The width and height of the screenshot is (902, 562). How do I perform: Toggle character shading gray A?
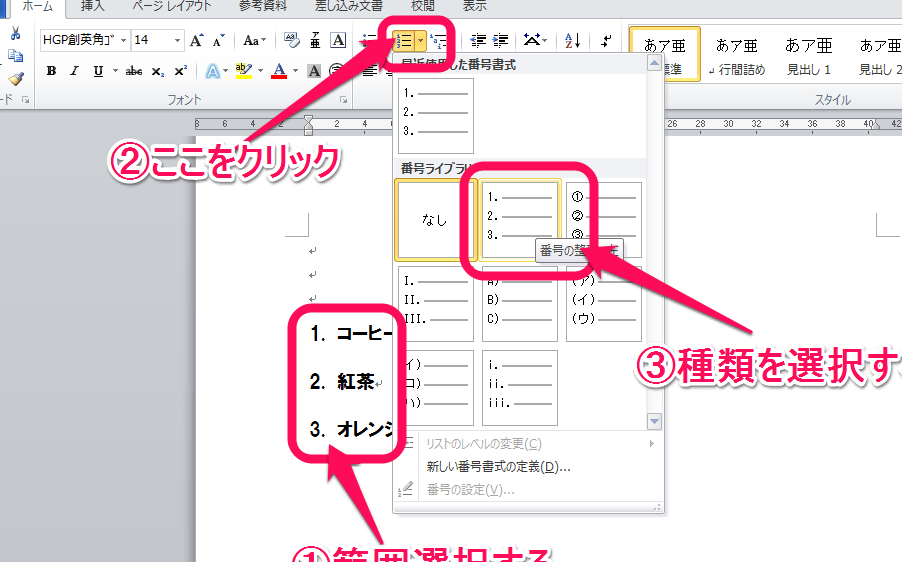point(314,71)
